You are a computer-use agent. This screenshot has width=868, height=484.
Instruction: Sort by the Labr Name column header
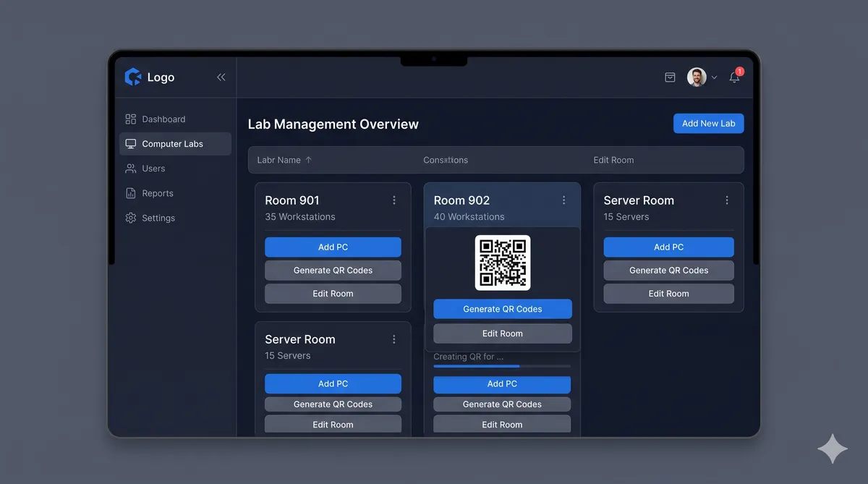tap(284, 160)
